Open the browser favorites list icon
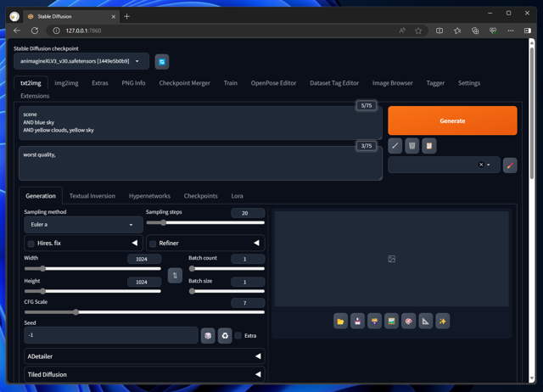The width and height of the screenshot is (543, 392). tap(457, 31)
